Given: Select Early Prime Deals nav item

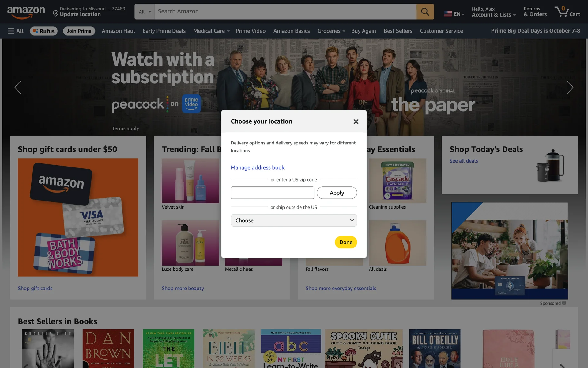Looking at the screenshot, I should [164, 31].
